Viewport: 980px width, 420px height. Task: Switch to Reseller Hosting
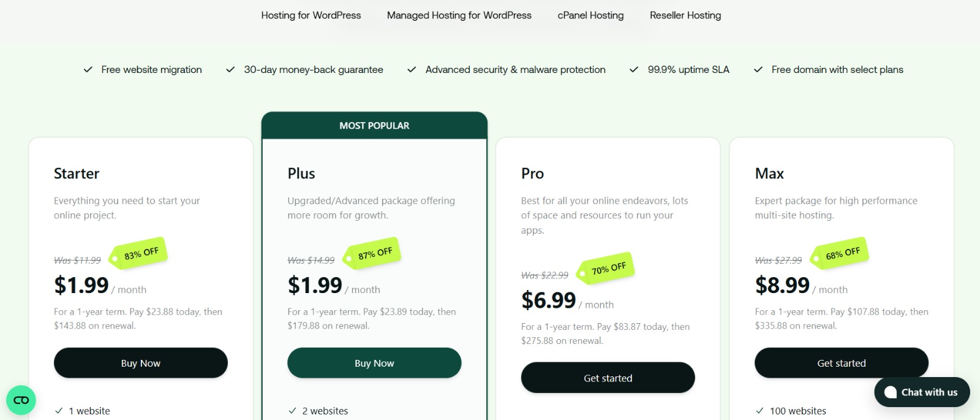[685, 15]
